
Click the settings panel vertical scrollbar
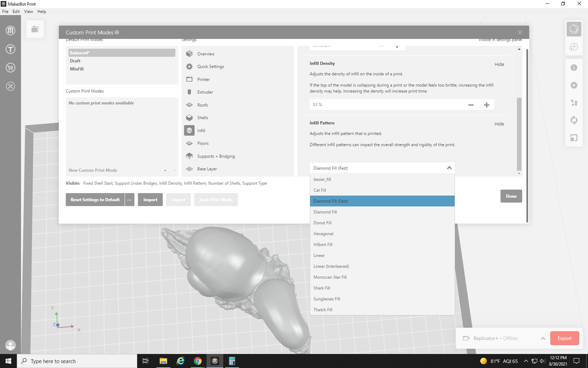click(519, 134)
